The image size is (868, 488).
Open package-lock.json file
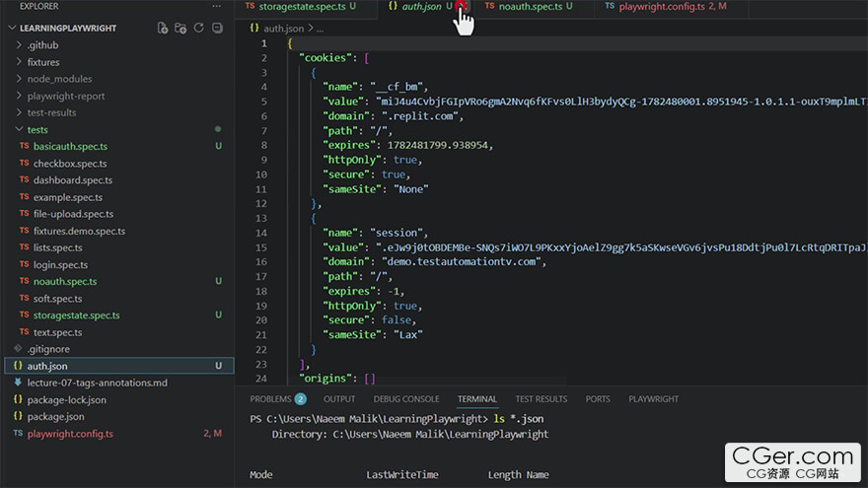[66, 399]
